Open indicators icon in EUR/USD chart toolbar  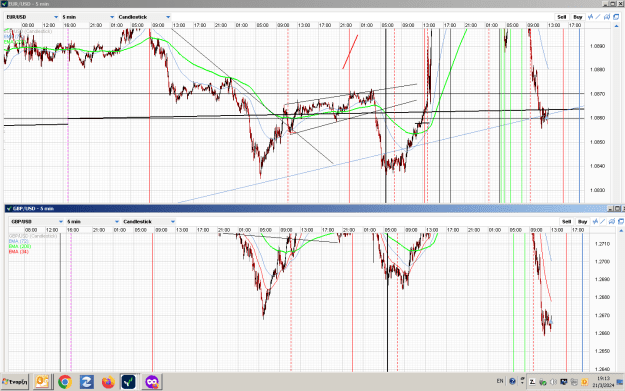(591, 17)
